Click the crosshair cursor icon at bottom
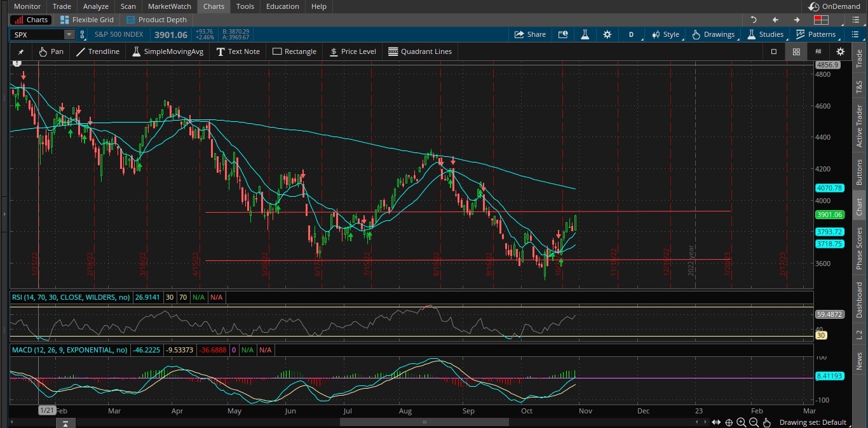Viewport: 868px width, 428px height. 729,422
